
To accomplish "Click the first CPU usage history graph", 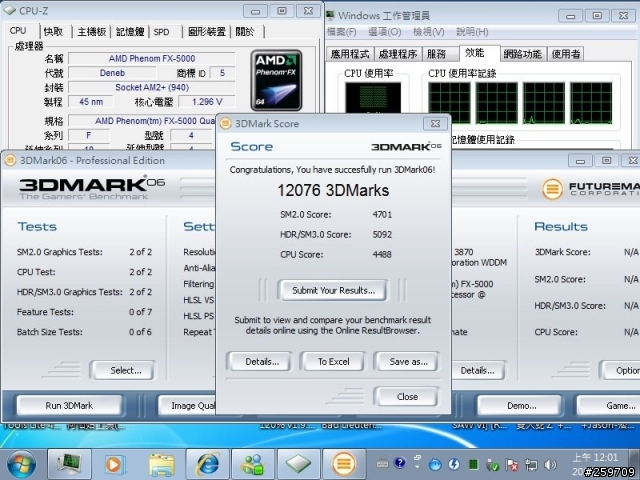I will click(449, 103).
